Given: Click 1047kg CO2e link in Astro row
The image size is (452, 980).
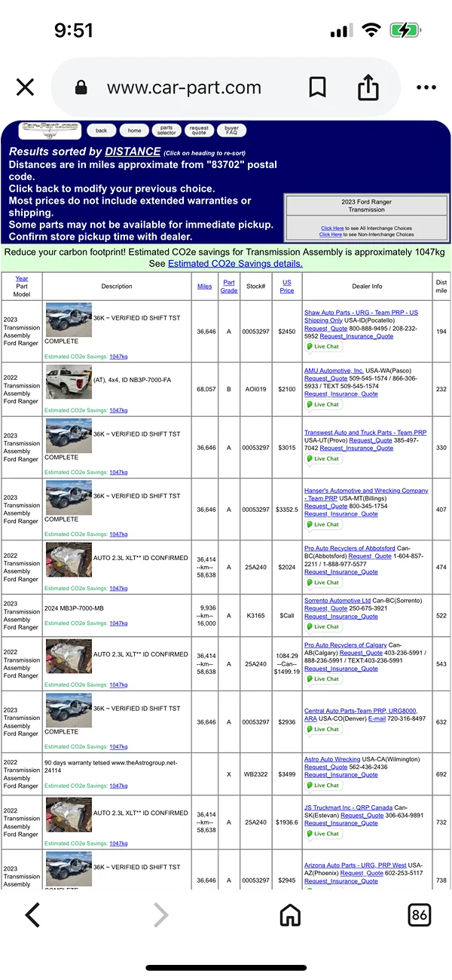Looking at the screenshot, I should coord(118,786).
